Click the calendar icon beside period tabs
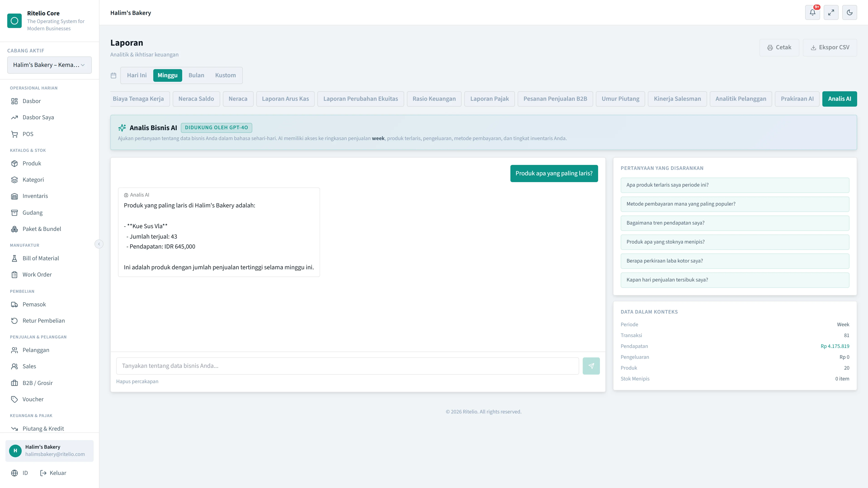This screenshot has height=488, width=868. coord(113,75)
